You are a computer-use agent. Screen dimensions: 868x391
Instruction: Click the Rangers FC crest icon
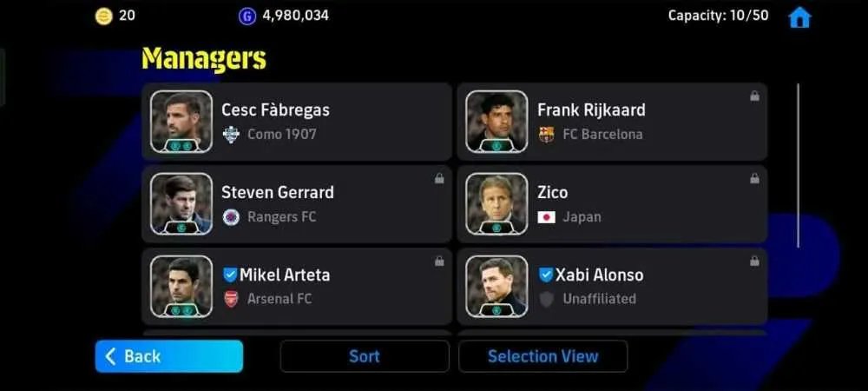231,217
